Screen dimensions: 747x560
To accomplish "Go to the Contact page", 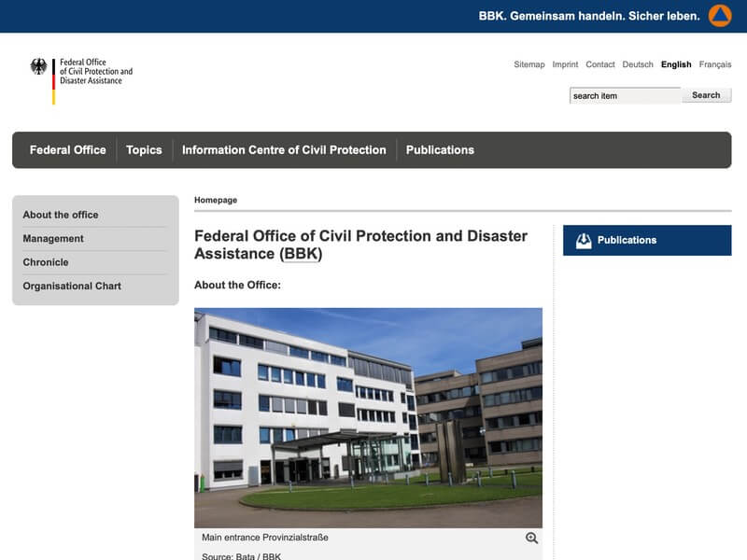I will (x=600, y=64).
